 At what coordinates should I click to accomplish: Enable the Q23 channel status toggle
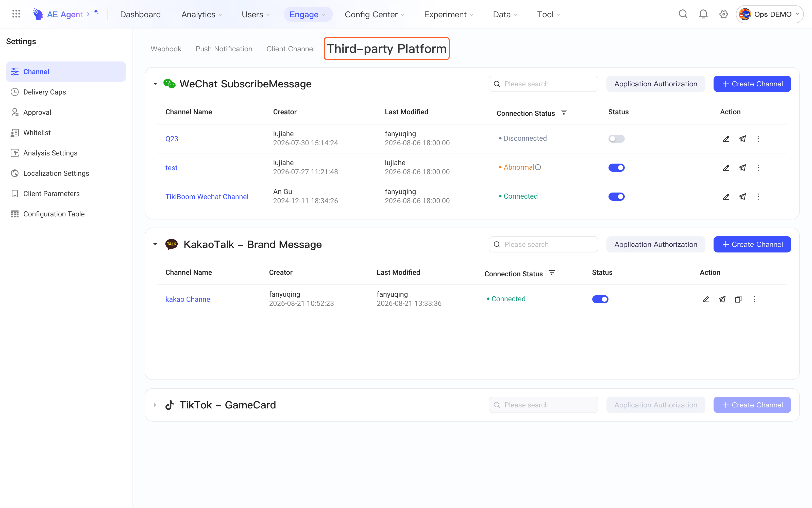click(x=616, y=139)
